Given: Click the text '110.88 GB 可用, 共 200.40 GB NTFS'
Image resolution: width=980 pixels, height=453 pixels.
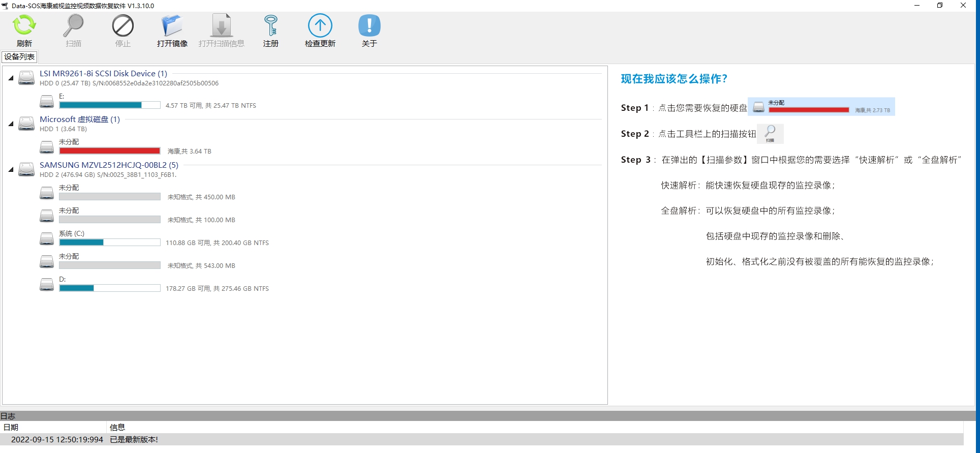Looking at the screenshot, I should (217, 243).
